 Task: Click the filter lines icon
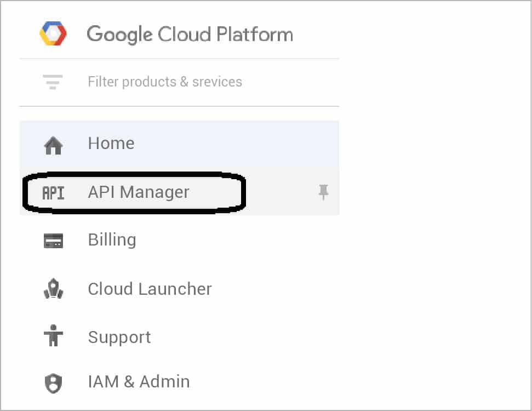(53, 82)
